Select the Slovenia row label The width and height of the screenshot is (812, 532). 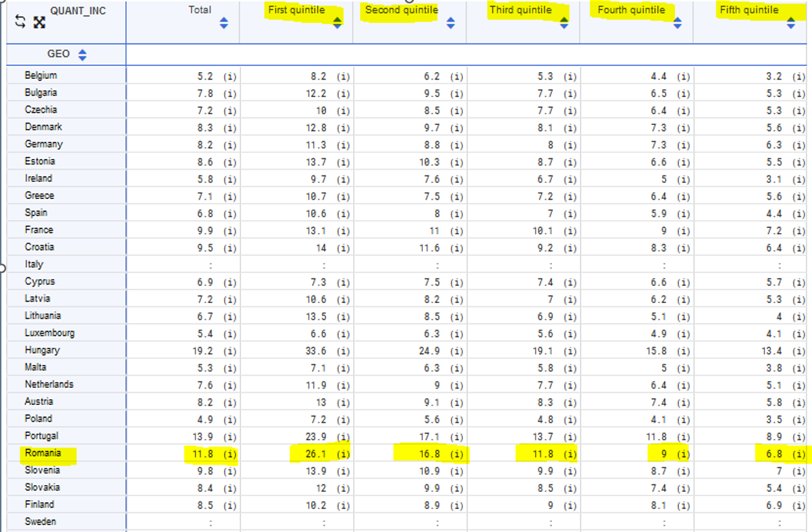pos(43,470)
